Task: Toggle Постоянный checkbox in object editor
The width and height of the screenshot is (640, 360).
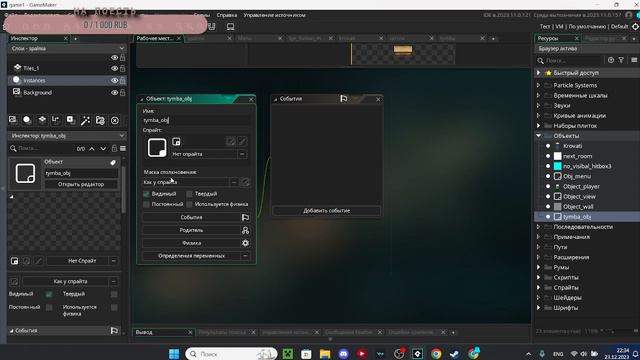Action: click(146, 204)
